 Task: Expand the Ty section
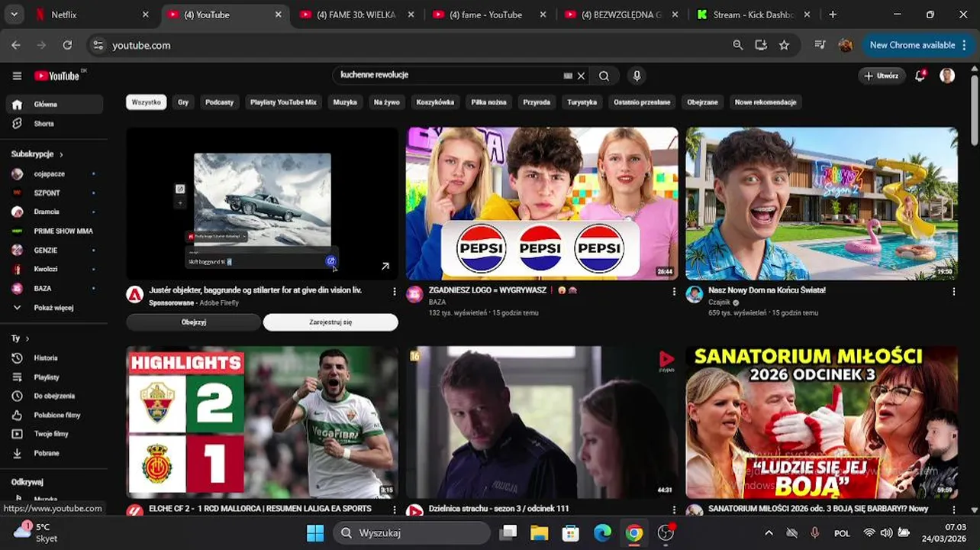[20, 338]
